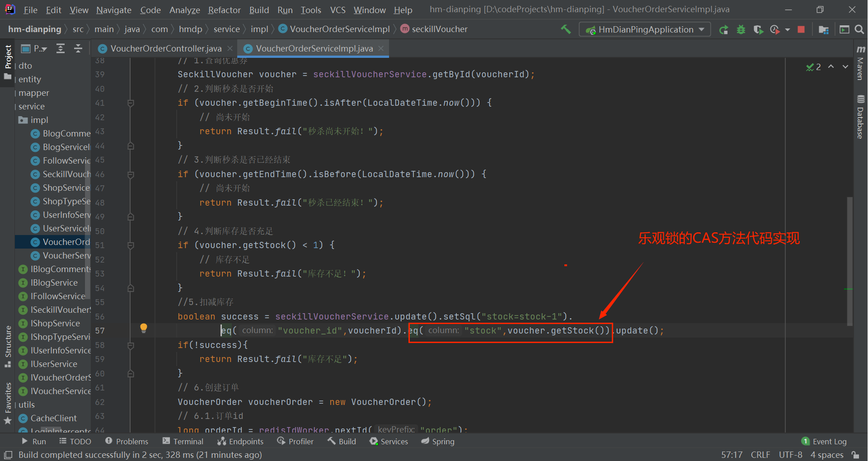Fold the closing brace marker at line 44
The height and width of the screenshot is (461, 868).
tap(131, 146)
